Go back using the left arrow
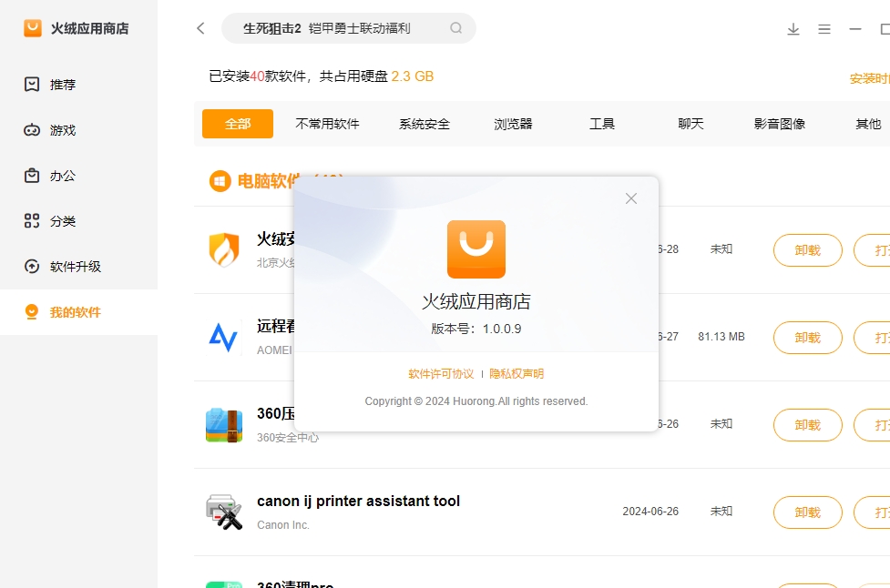 [x=200, y=28]
